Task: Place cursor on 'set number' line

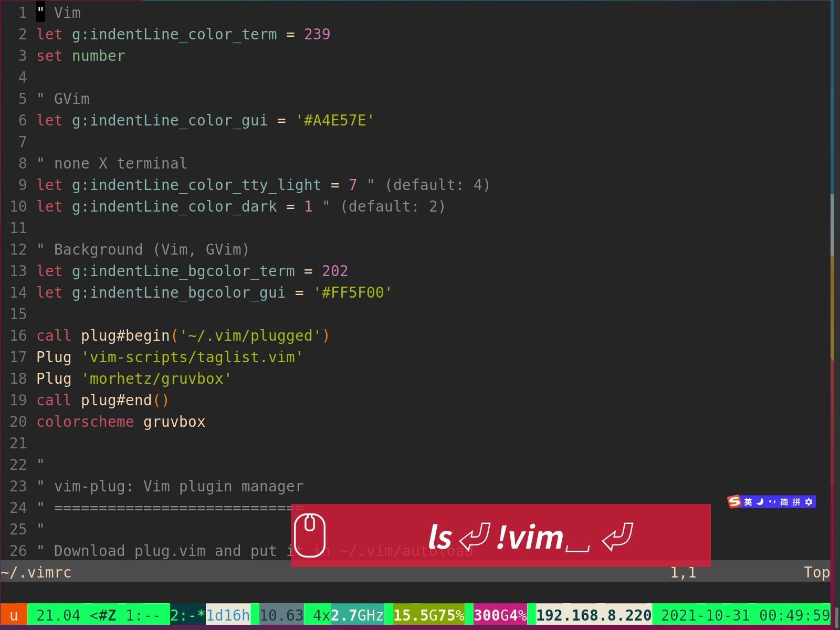Action: [81, 56]
